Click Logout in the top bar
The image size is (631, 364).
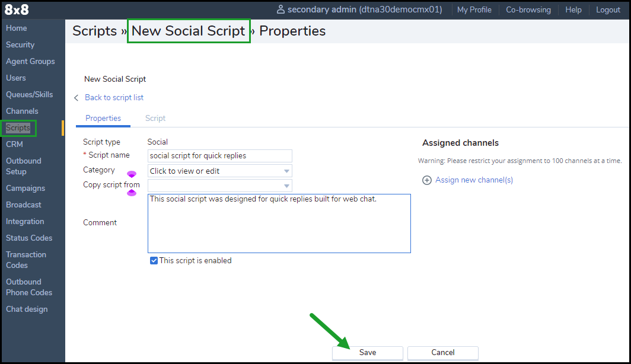point(608,9)
